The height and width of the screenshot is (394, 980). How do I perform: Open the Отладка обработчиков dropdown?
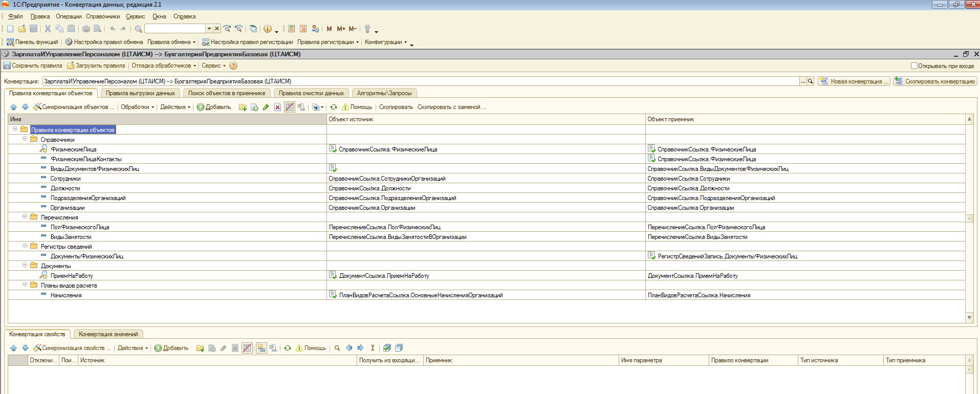(x=164, y=65)
